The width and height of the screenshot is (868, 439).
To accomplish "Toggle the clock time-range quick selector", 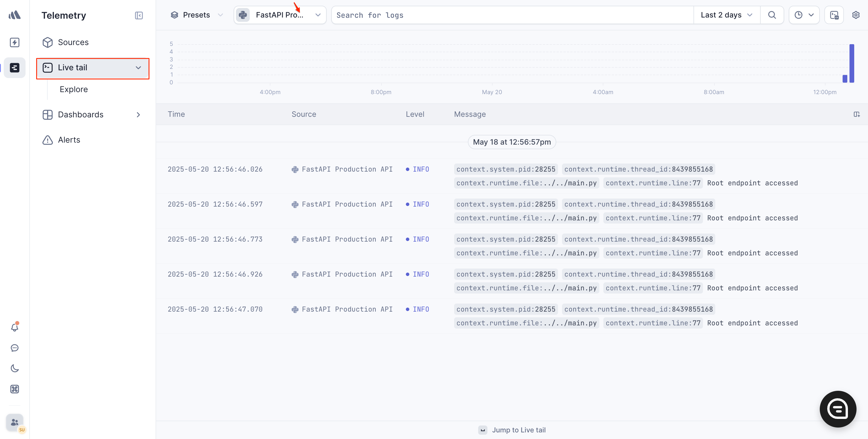I will tap(804, 15).
